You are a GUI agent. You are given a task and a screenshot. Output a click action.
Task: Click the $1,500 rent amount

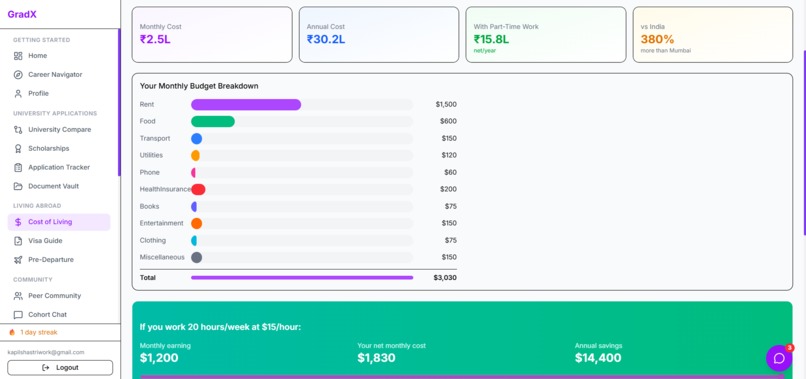[446, 104]
